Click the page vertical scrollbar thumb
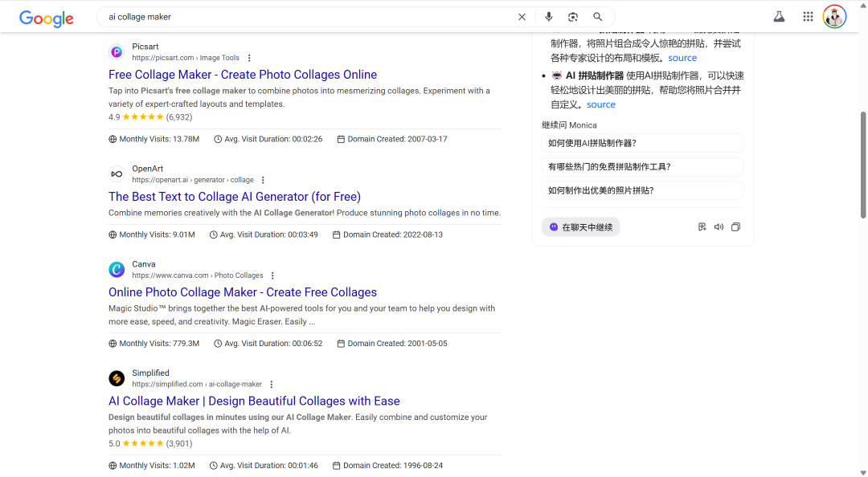 tap(863, 165)
